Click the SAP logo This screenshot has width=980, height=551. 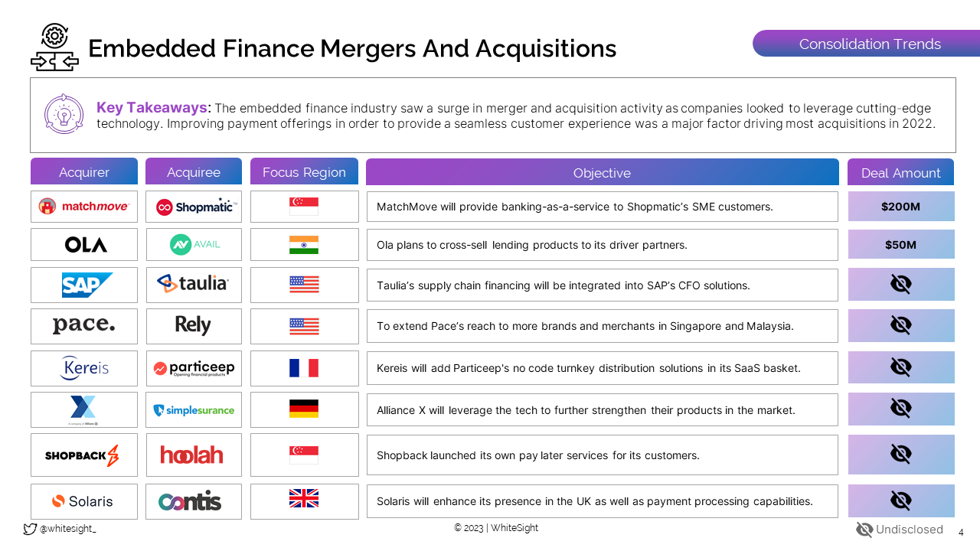click(87, 285)
